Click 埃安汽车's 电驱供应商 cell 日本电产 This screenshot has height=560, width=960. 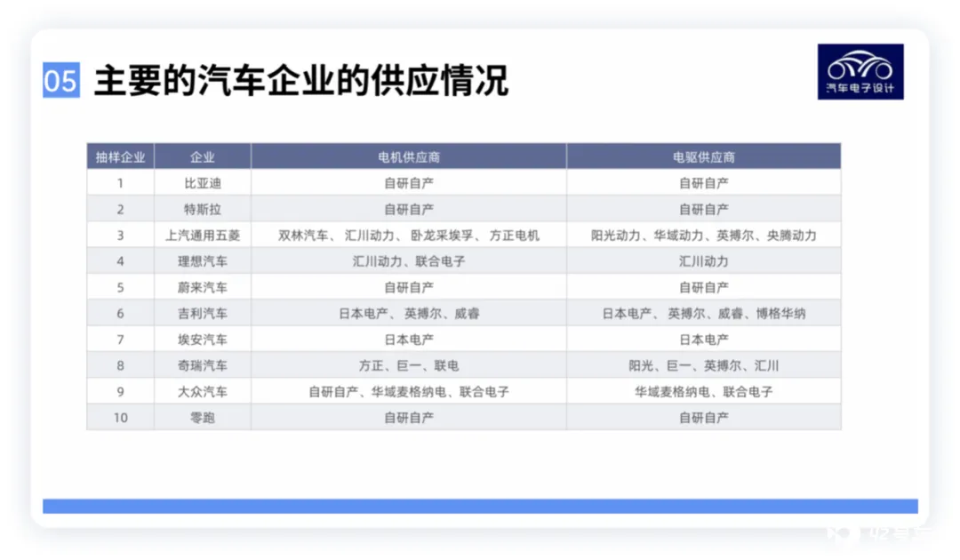(704, 339)
